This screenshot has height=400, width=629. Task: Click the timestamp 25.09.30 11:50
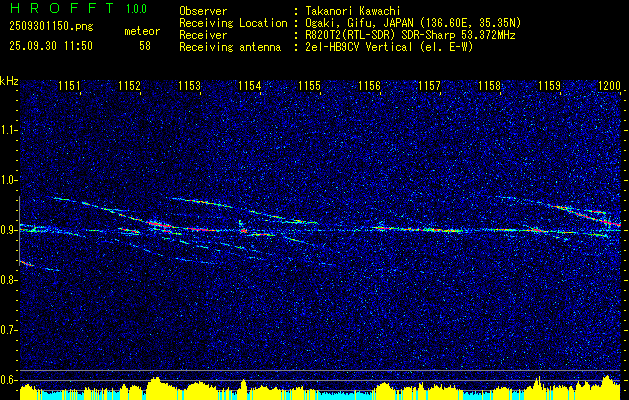(x=51, y=46)
